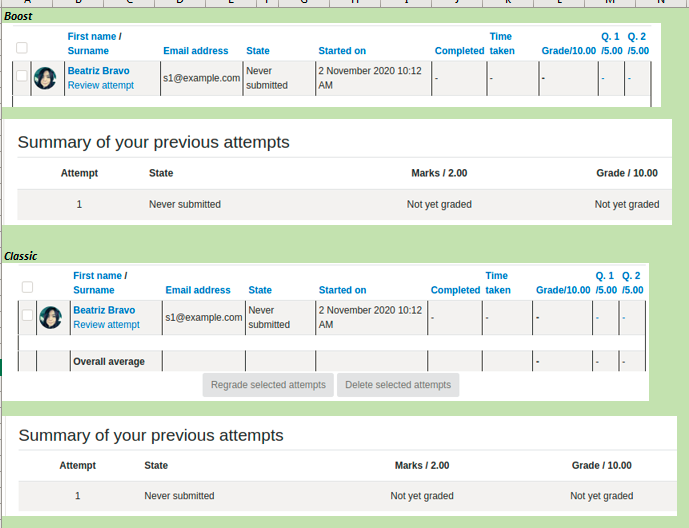Open Beatriz Bravo's avatar in the Classic table

tap(51, 318)
